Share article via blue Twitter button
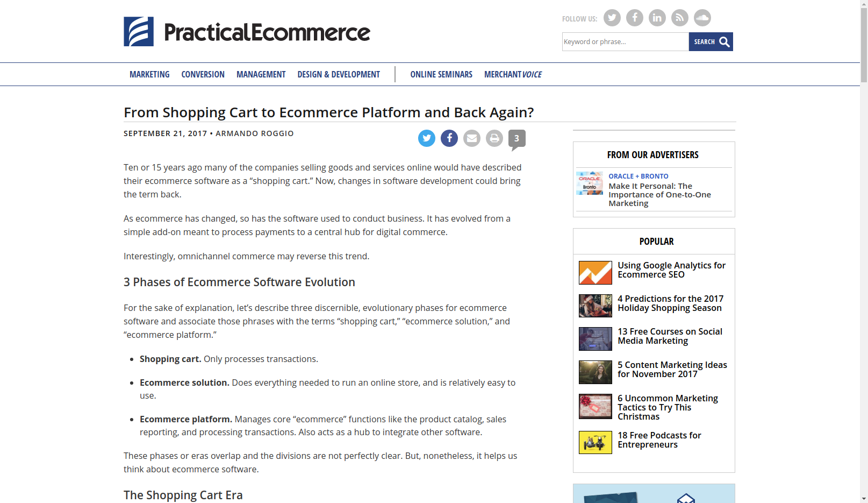The width and height of the screenshot is (868, 503). coord(427,138)
